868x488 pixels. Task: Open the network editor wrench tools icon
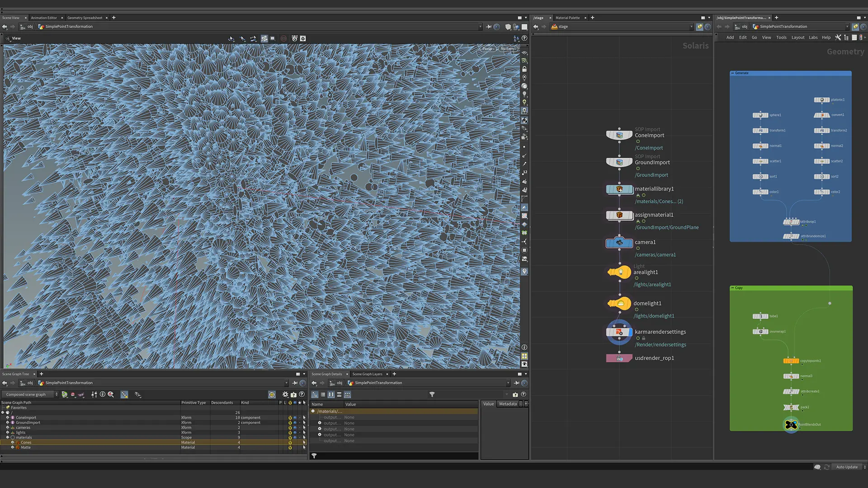coord(838,38)
